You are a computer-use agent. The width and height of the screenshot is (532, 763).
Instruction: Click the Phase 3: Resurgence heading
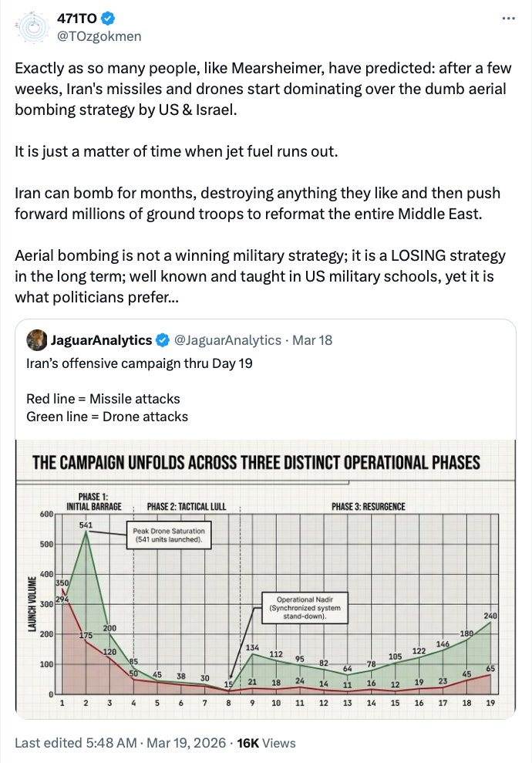368,507
